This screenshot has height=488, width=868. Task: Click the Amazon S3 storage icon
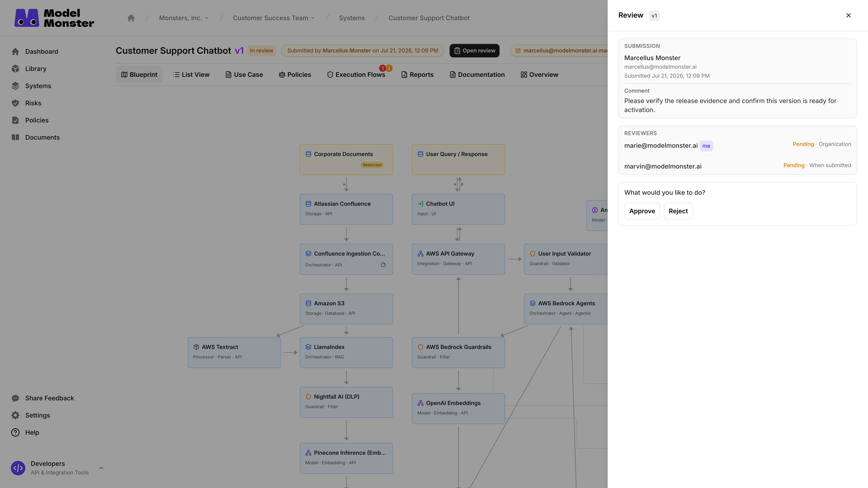pos(308,303)
